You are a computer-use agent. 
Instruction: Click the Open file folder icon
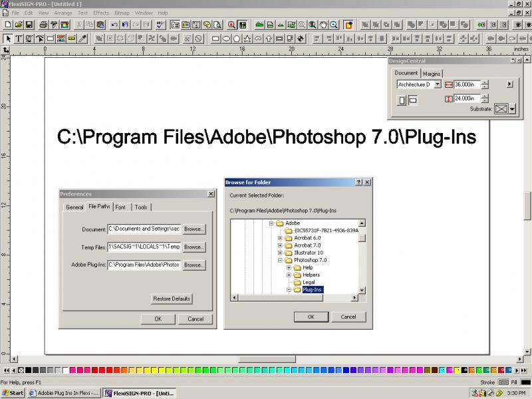19,25
